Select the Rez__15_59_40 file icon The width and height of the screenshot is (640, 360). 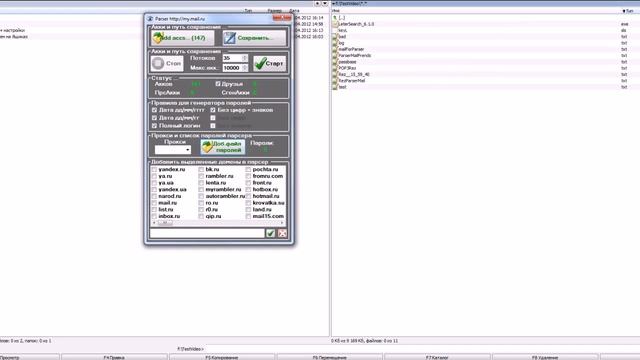coord(335,74)
